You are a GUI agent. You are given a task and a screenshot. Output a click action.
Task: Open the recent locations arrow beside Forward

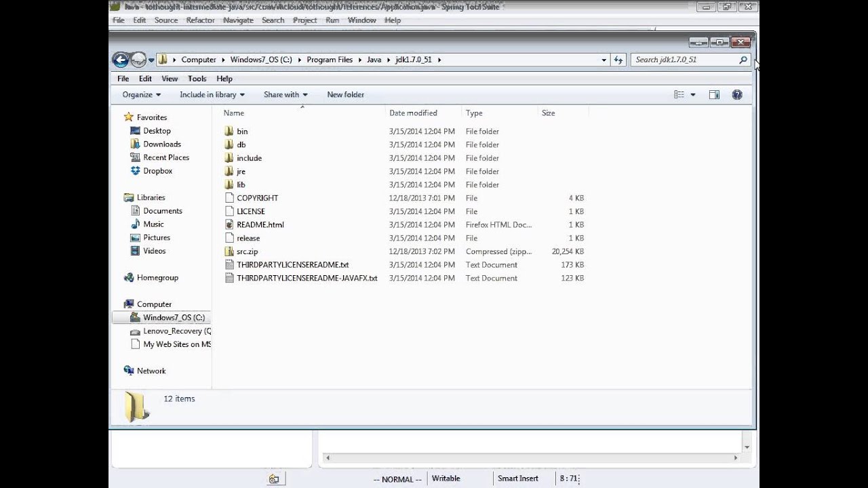click(151, 60)
